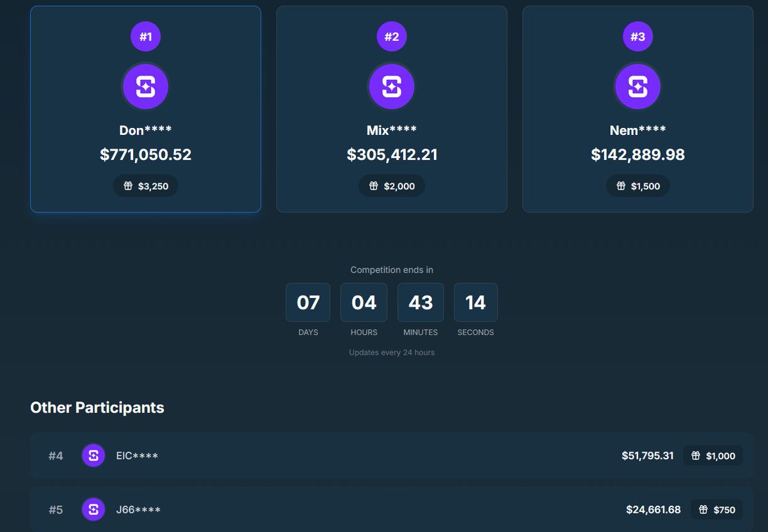Click the gift icon beside $3,250 prize
The image size is (768, 532).
coord(127,185)
